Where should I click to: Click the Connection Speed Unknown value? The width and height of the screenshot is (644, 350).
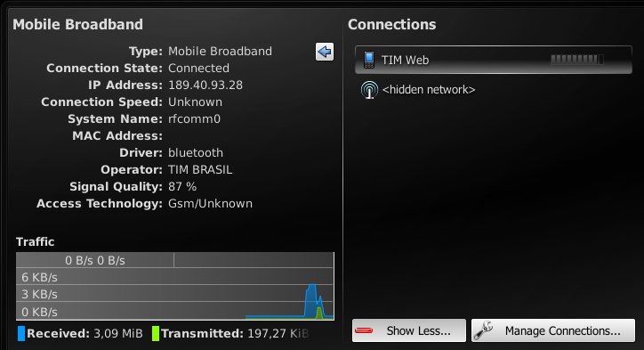[x=195, y=102]
